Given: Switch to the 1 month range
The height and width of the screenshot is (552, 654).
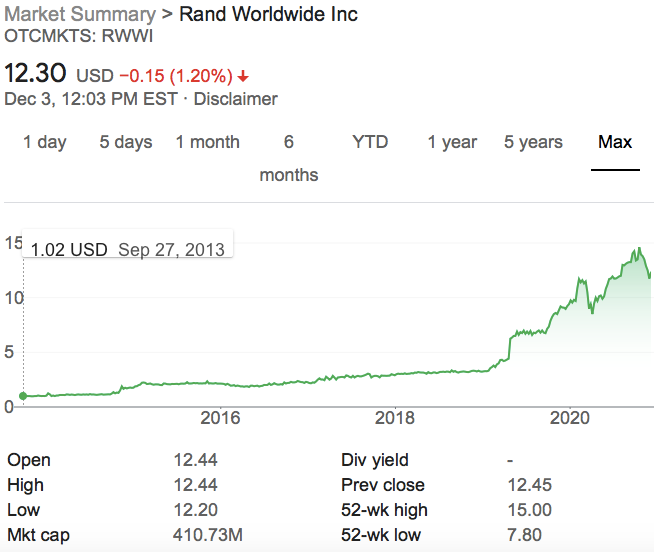Looking at the screenshot, I should pyautogui.click(x=207, y=142).
